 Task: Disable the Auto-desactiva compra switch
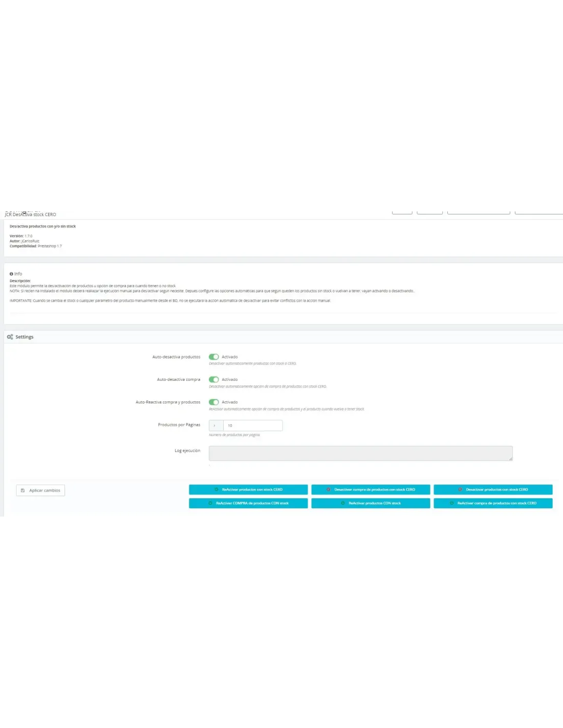tap(213, 379)
